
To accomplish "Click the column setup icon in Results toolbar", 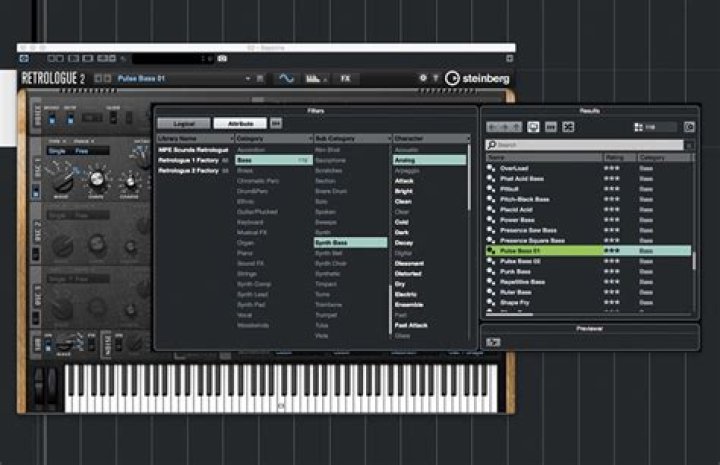I will (x=551, y=127).
